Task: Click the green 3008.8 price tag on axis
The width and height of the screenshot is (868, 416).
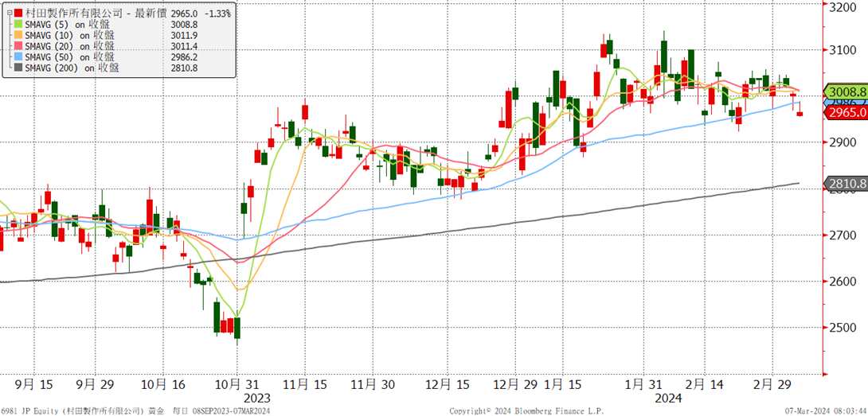Action: point(847,91)
